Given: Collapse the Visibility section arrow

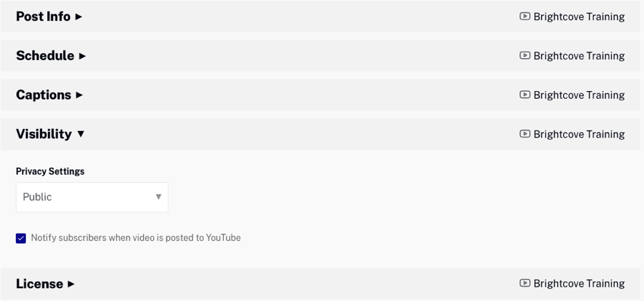Looking at the screenshot, I should (x=81, y=134).
